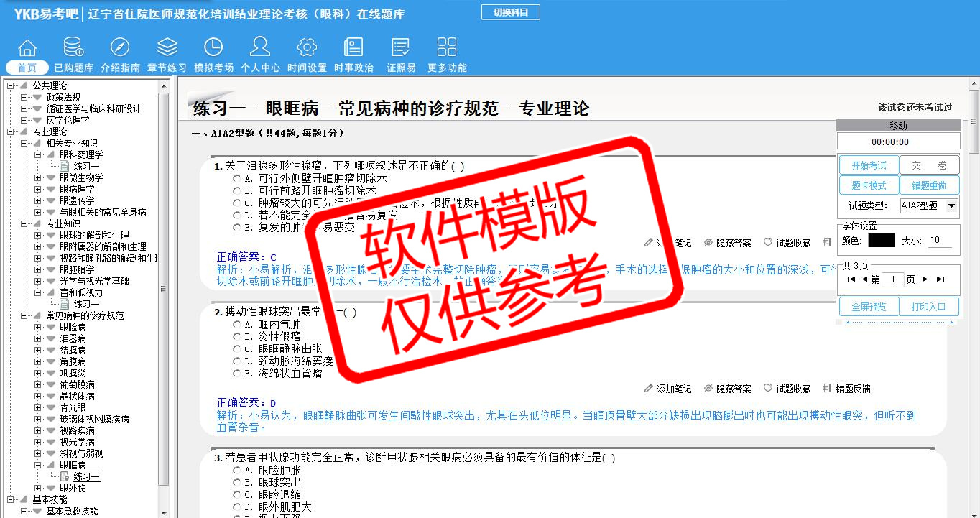
Task: Click the 时事政治 news icon
Action: [x=353, y=47]
